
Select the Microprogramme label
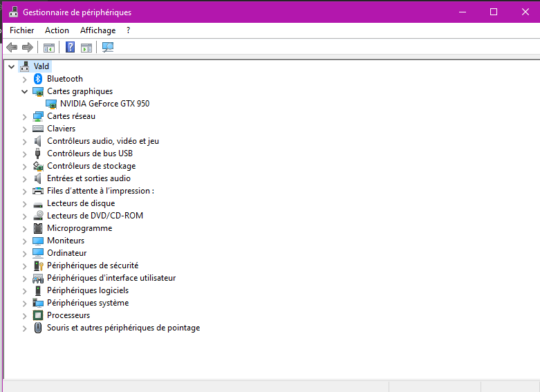point(80,228)
